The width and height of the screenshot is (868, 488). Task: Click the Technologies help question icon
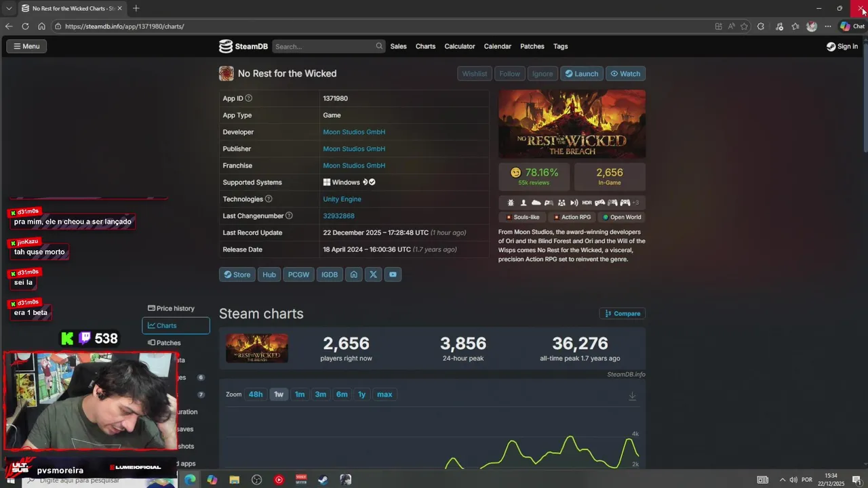click(x=269, y=199)
